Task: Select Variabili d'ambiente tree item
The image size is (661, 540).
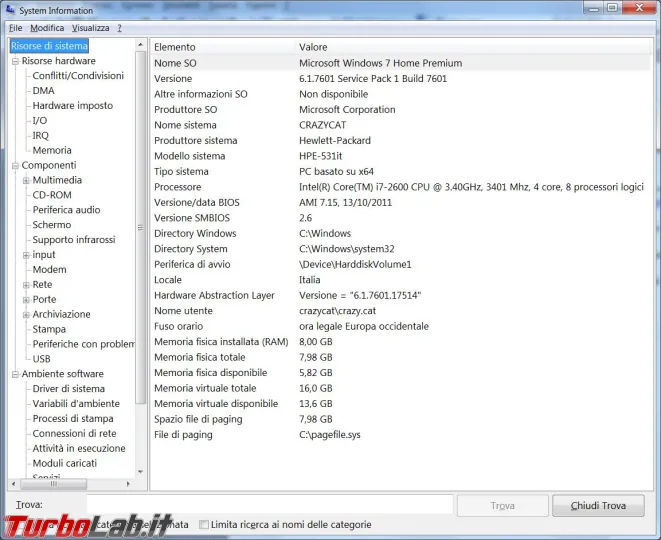Action: pyautogui.click(x=76, y=403)
